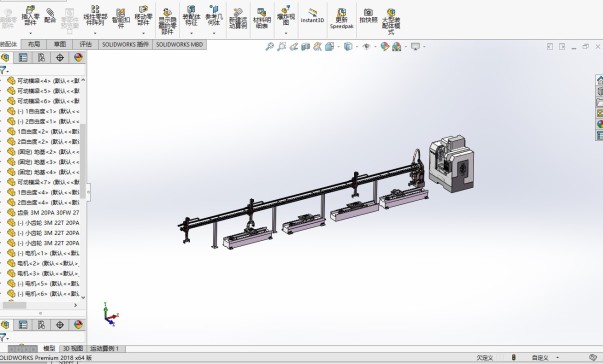Click Reference Geometry (参考几何体) tool

tap(214, 16)
